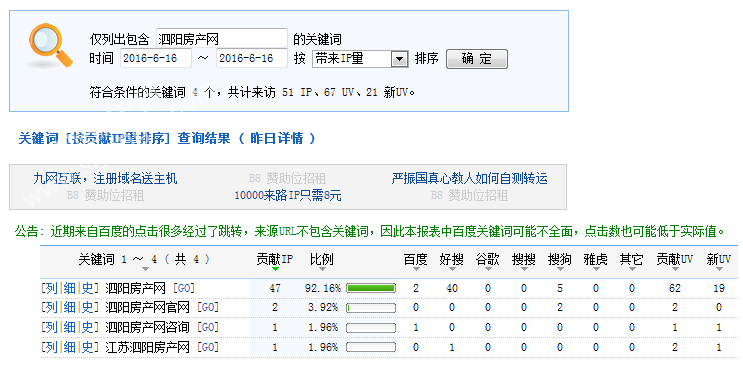Viewport: 743px width, 365px height.
Task: Sort by 雅虎 column arrow
Action: [x=596, y=269]
